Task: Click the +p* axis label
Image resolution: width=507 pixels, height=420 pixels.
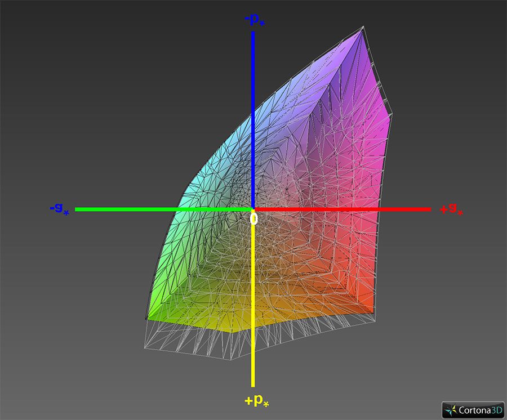Action: pos(257,401)
